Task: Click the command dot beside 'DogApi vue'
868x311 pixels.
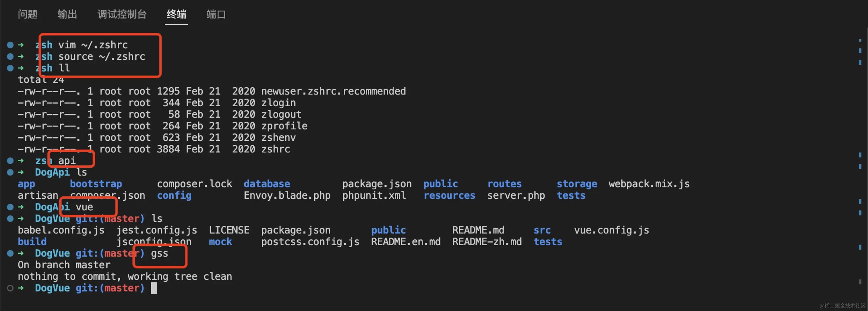Action: coord(10,207)
